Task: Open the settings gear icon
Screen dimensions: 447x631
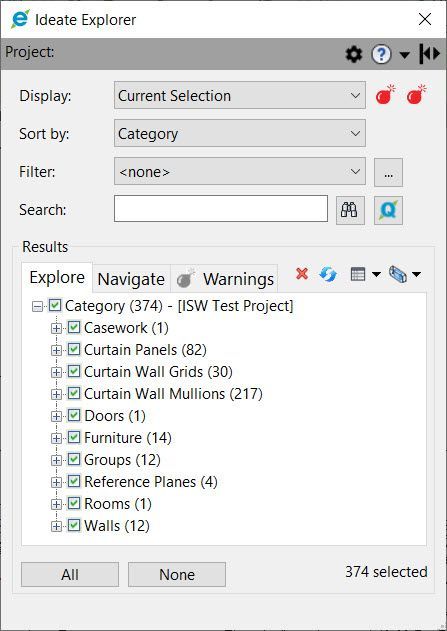Action: point(354,54)
